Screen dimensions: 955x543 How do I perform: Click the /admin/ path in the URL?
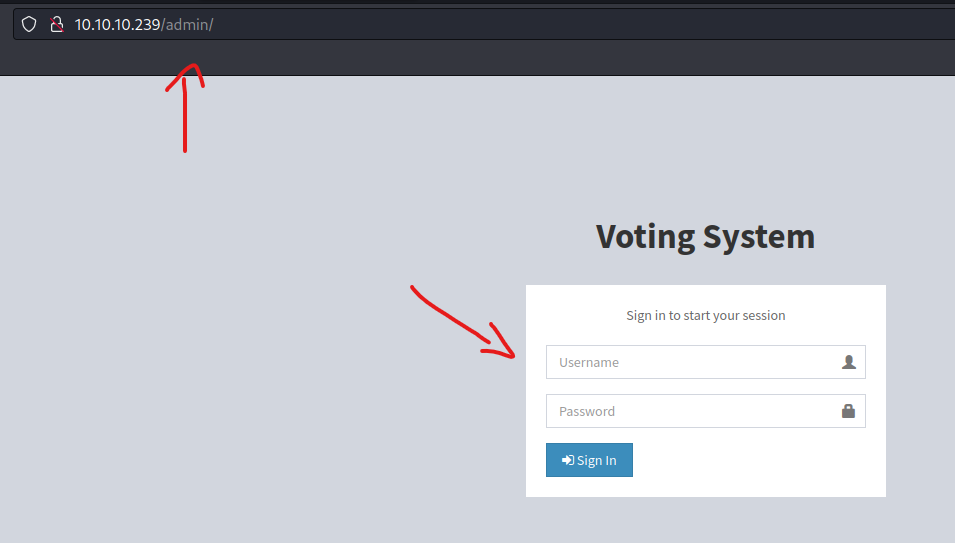click(187, 24)
